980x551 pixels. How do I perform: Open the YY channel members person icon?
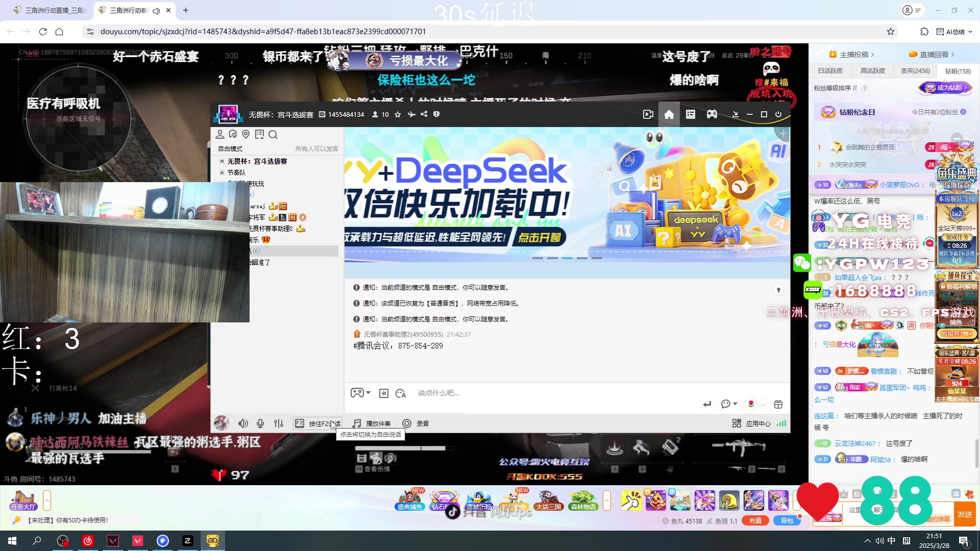pos(220,134)
